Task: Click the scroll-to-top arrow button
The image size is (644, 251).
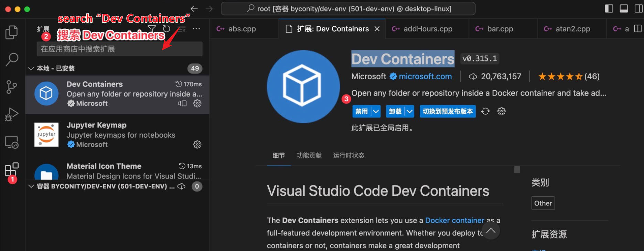Action: click(491, 231)
